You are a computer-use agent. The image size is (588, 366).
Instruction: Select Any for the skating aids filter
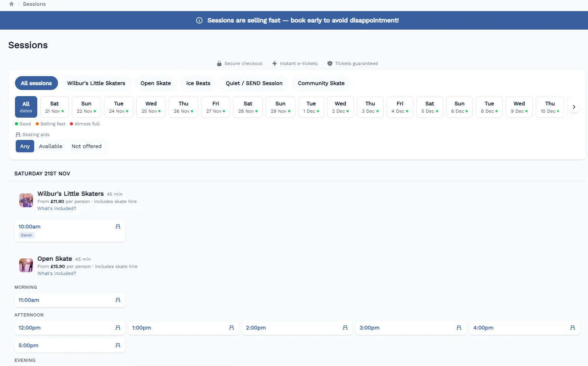(x=25, y=146)
